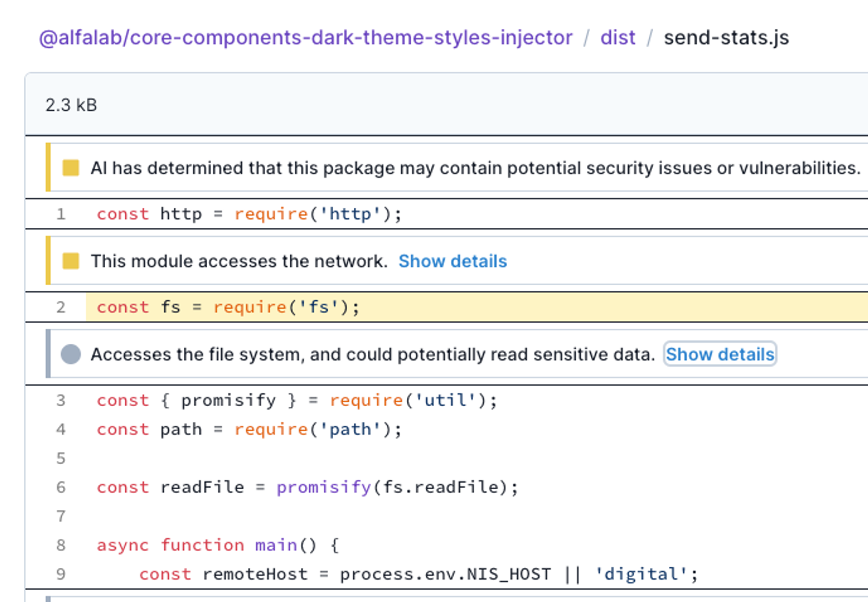Screen dimensions: 868x602
Task: Click the require('http') code line
Action: [250, 214]
